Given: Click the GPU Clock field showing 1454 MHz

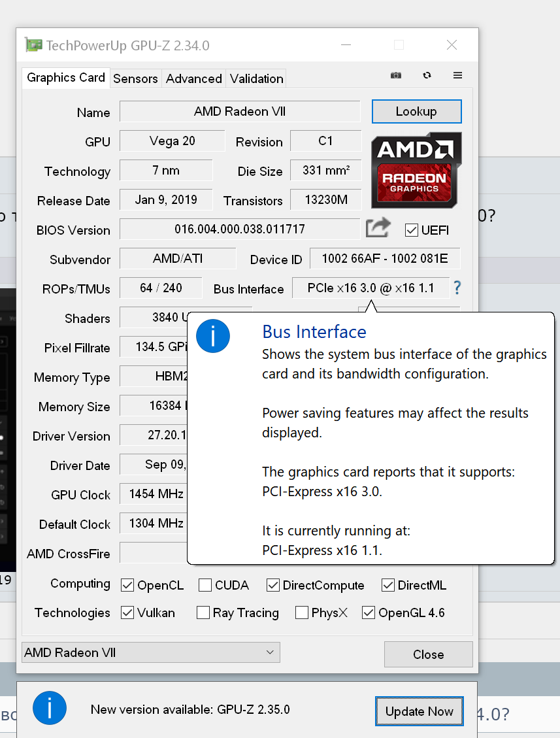Looking at the screenshot, I should click(154, 494).
